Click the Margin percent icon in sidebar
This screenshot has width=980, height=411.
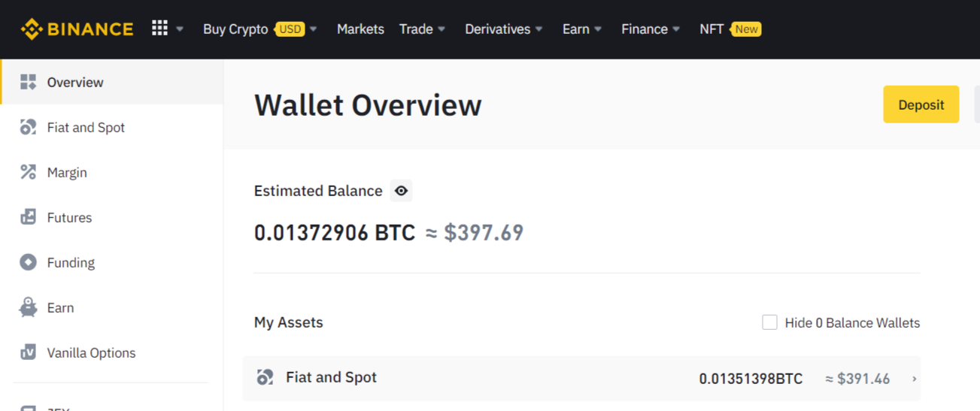tap(28, 172)
